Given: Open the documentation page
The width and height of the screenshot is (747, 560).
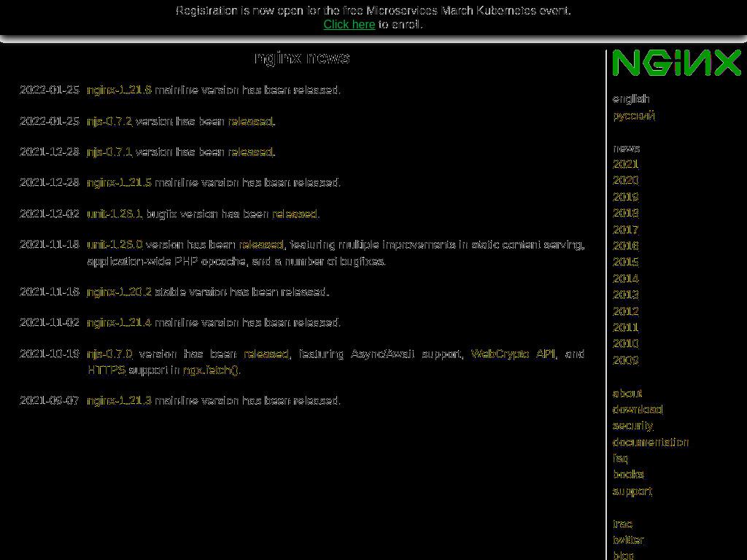Looking at the screenshot, I should [650, 443].
